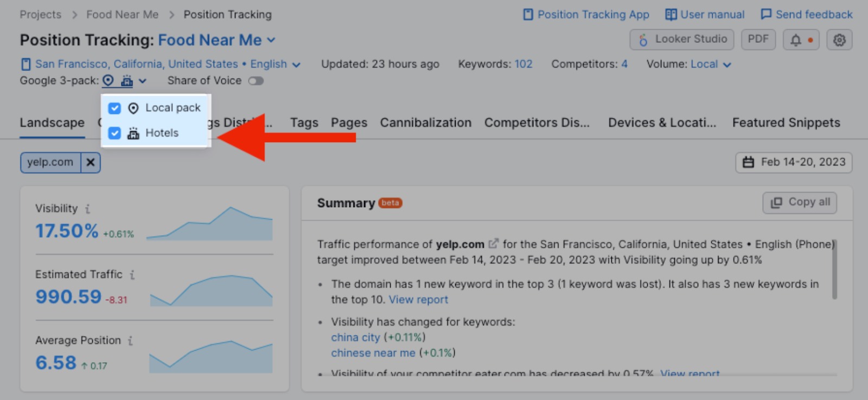Remove the yelp.com filter chip
Screen dimensions: 868x400
click(91, 162)
